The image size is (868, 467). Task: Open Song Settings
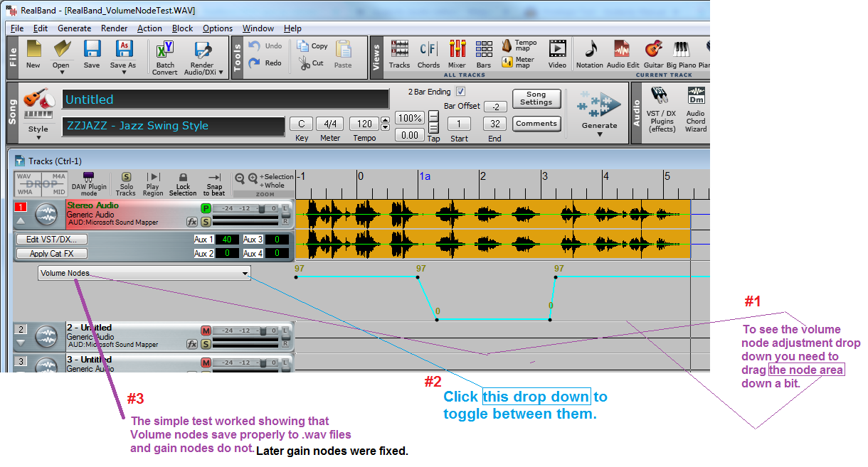coord(536,99)
